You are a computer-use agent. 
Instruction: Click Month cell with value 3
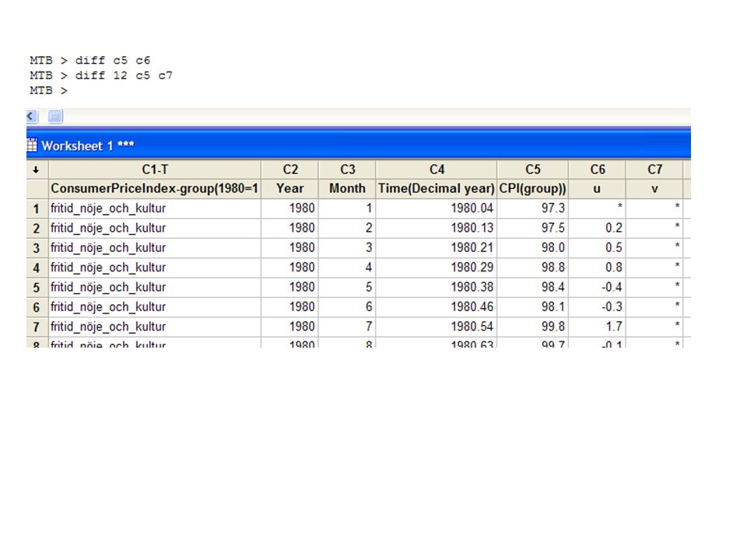point(347,248)
